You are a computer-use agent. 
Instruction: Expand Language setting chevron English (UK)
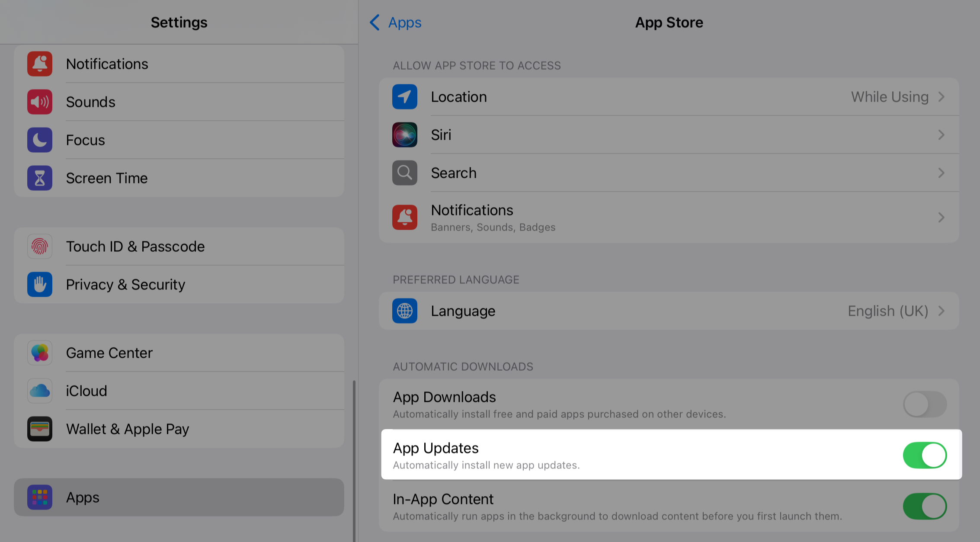pyautogui.click(x=941, y=311)
